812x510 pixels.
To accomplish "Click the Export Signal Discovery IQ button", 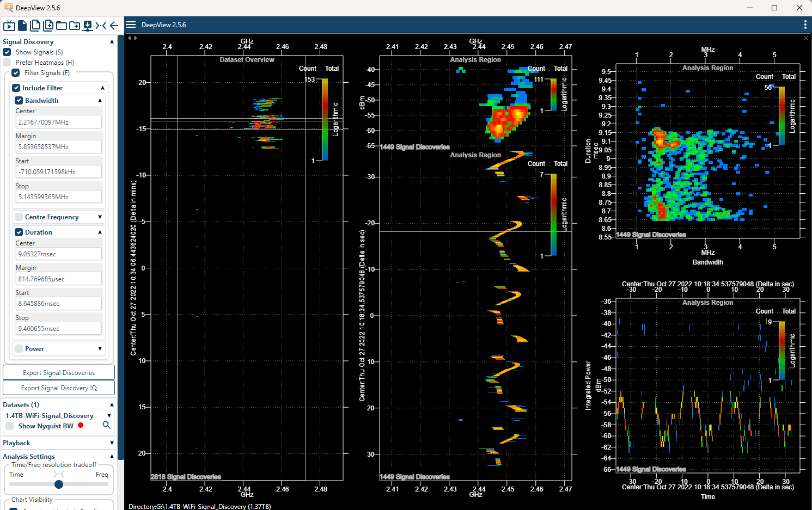I will coord(58,388).
